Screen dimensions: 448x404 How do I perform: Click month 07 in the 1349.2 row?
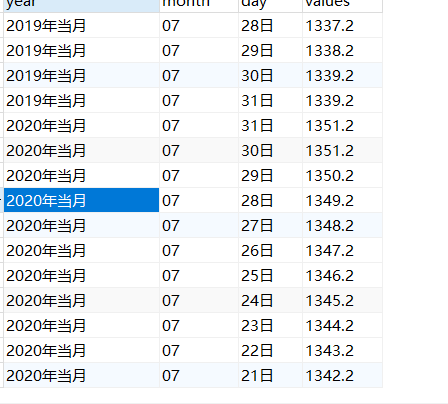click(x=199, y=200)
